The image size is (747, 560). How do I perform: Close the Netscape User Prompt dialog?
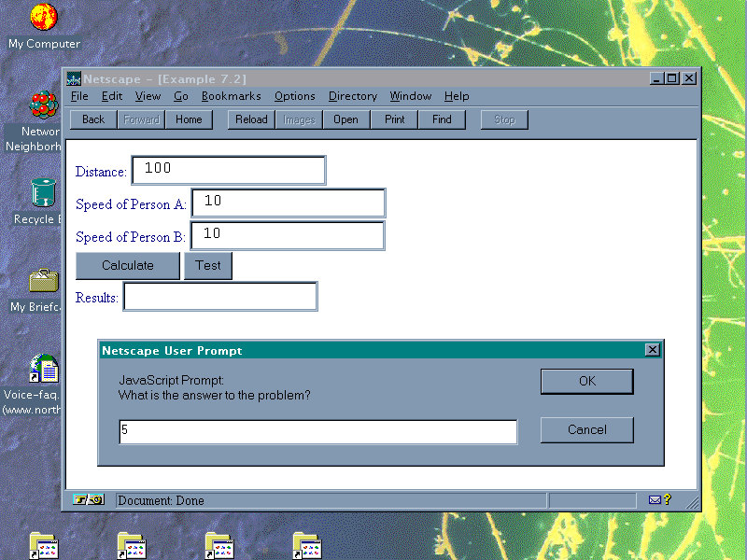tap(652, 350)
